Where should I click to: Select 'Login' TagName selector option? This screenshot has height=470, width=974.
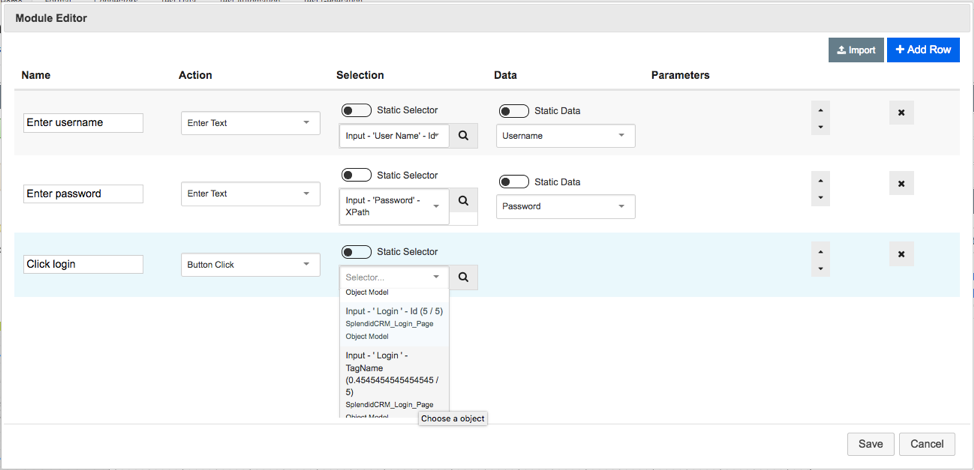click(x=394, y=383)
